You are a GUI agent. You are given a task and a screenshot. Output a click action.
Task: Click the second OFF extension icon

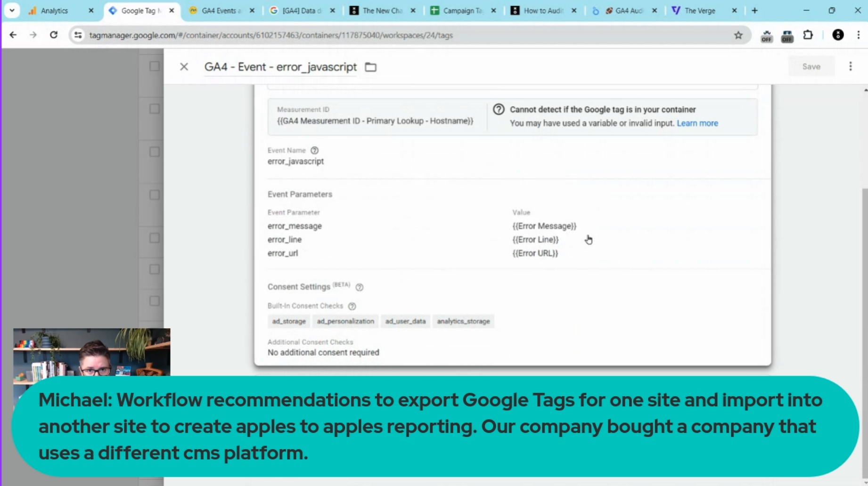tap(787, 35)
